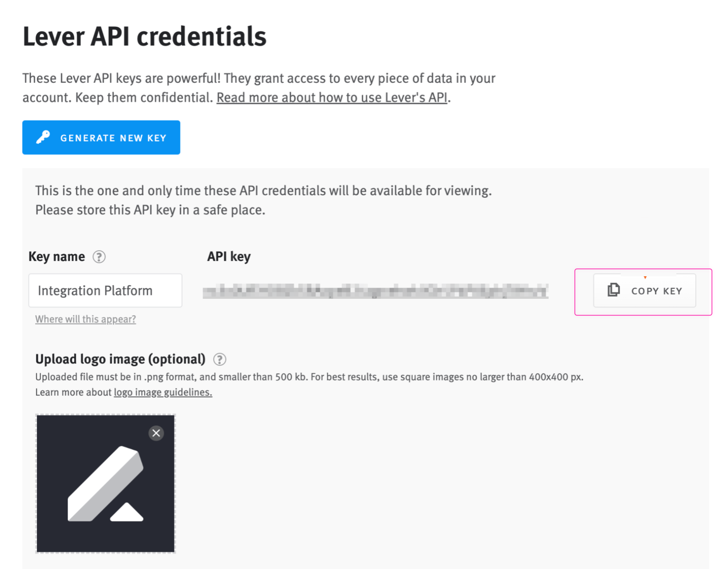
Task: Click the key icon on Generate New Key button
Action: point(43,137)
